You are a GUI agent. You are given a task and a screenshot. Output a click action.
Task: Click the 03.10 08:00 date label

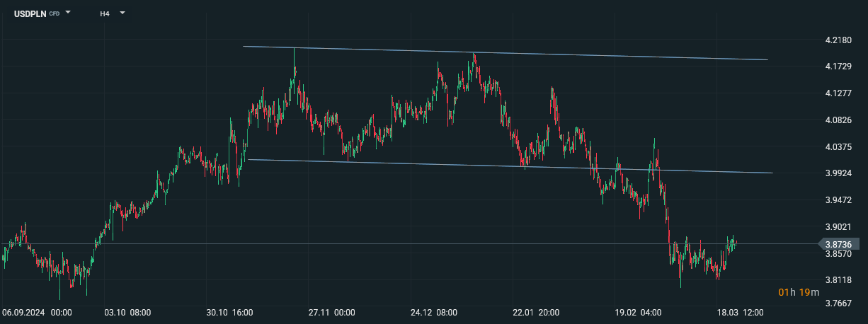point(126,312)
